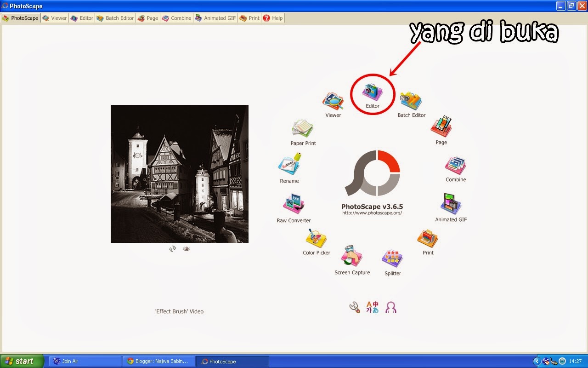Visit the http://www.photoscape.org/ link
The image size is (588, 368).
[x=372, y=213]
